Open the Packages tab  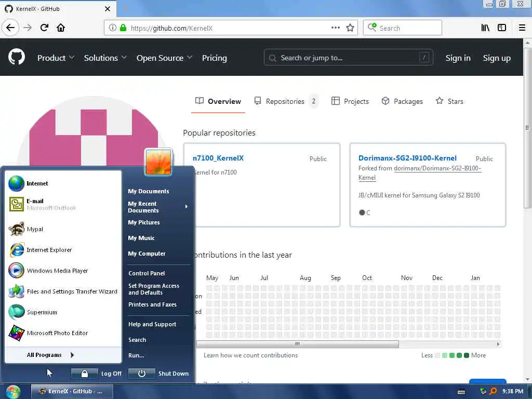coord(402,101)
